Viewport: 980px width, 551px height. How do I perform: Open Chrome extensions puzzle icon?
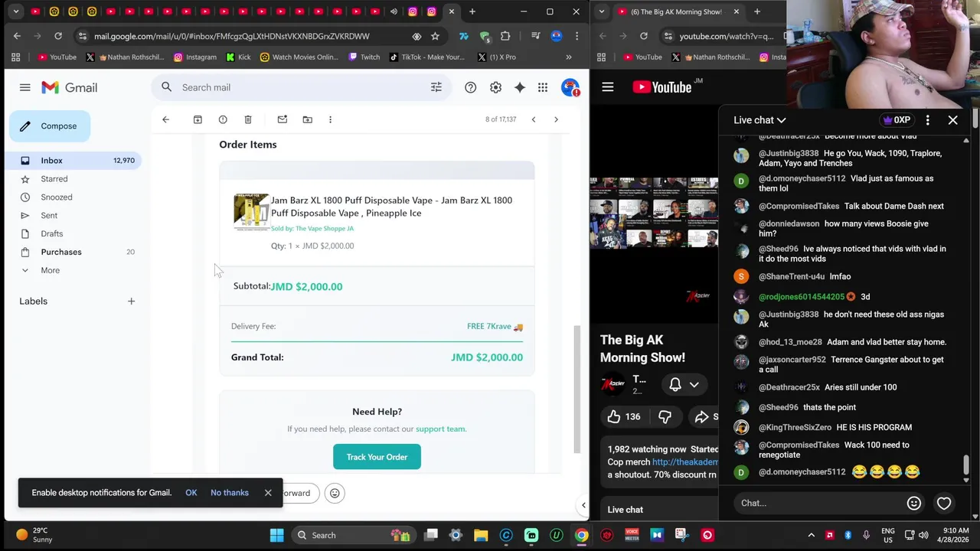coord(505,36)
